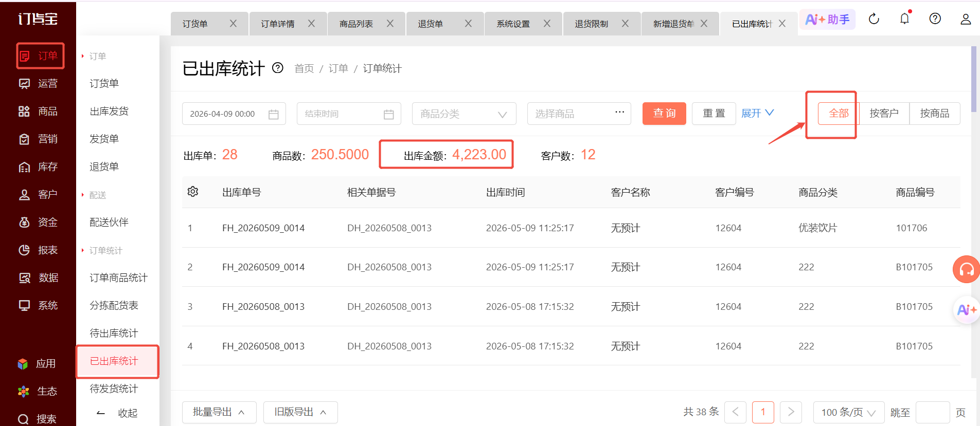Open the notification bell
The height and width of the screenshot is (426, 980).
click(904, 19)
